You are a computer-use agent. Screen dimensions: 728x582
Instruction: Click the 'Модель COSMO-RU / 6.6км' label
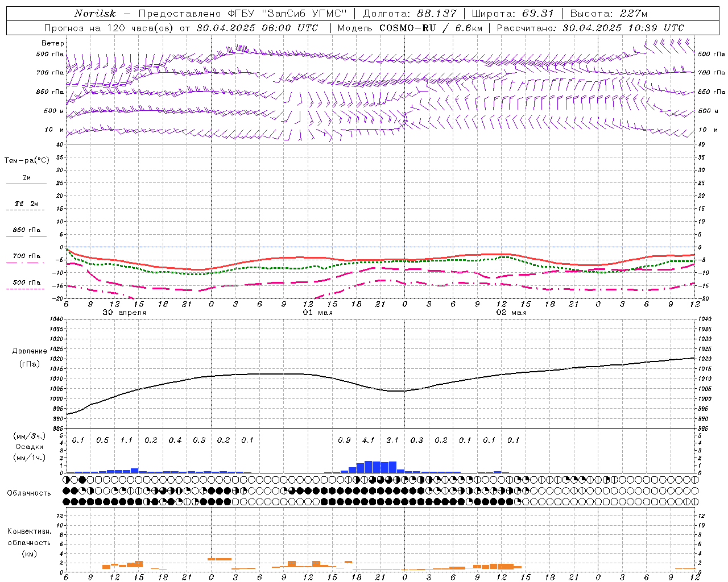tap(410, 28)
